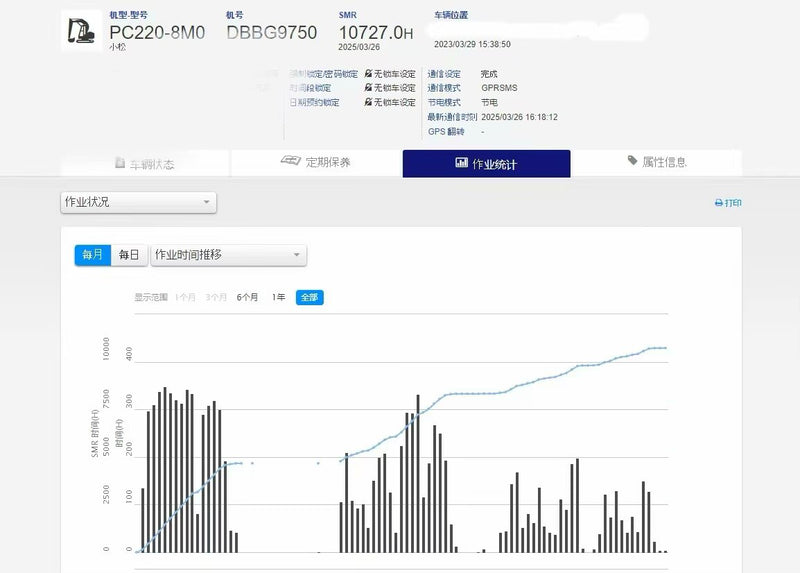Click the lock status icon beside 密码锁定
The width and height of the screenshot is (800, 573).
point(368,74)
